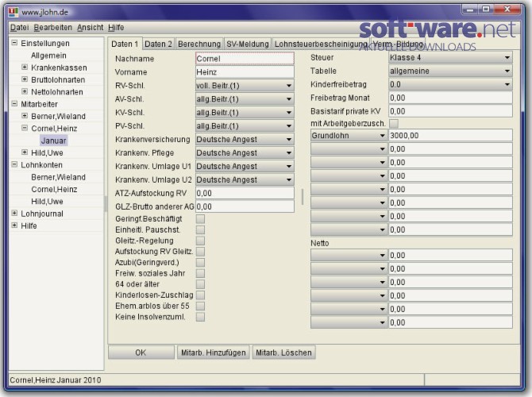Image resolution: width=532 pixels, height=397 pixels.
Task: Open Hild,Uwe under Lohnkonten
Action: click(47, 202)
